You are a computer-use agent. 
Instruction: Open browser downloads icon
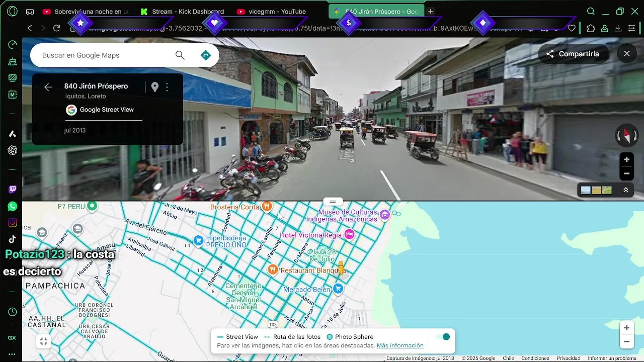click(618, 29)
